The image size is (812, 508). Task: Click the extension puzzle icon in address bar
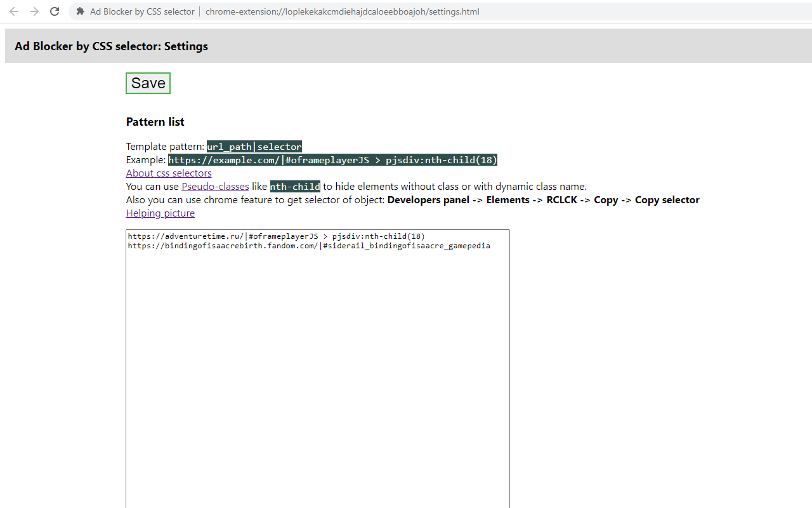[x=79, y=11]
